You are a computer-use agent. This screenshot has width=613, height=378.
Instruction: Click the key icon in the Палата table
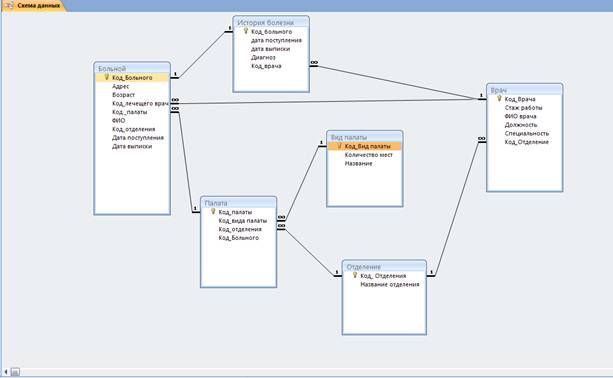[213, 211]
